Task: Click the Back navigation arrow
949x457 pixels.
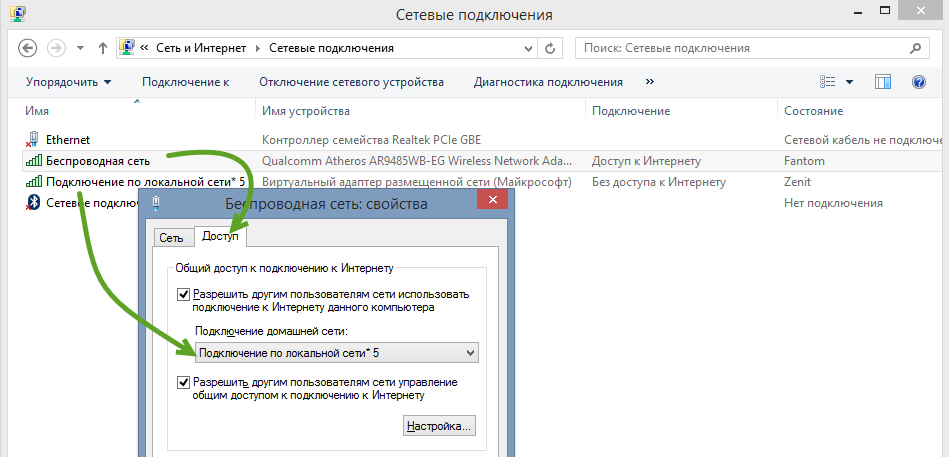Action: pos(28,48)
